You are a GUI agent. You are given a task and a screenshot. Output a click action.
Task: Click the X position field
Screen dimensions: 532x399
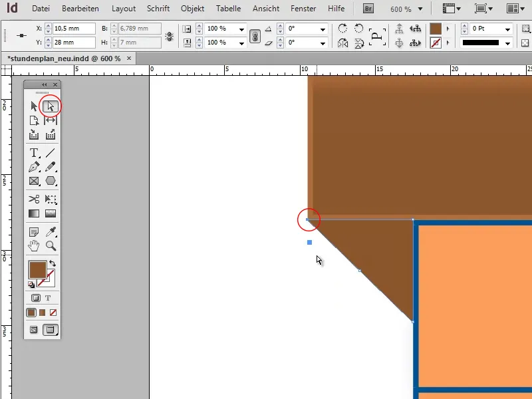[74, 29]
